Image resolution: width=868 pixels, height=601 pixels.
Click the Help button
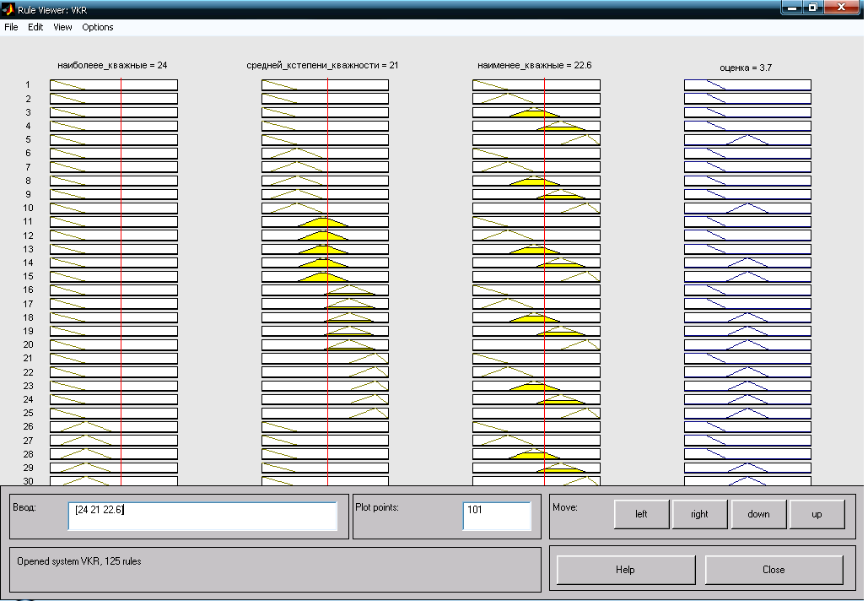tap(626, 570)
